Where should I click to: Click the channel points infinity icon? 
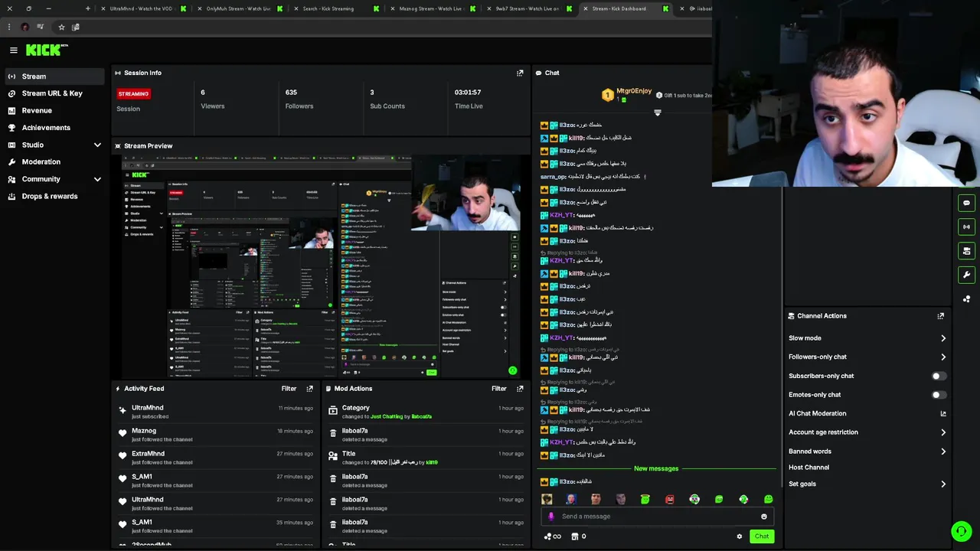(x=552, y=536)
